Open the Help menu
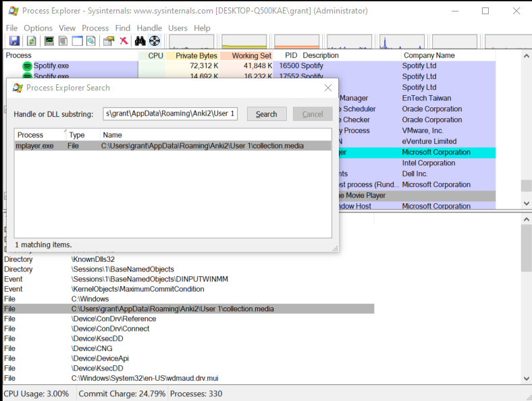 tap(202, 28)
